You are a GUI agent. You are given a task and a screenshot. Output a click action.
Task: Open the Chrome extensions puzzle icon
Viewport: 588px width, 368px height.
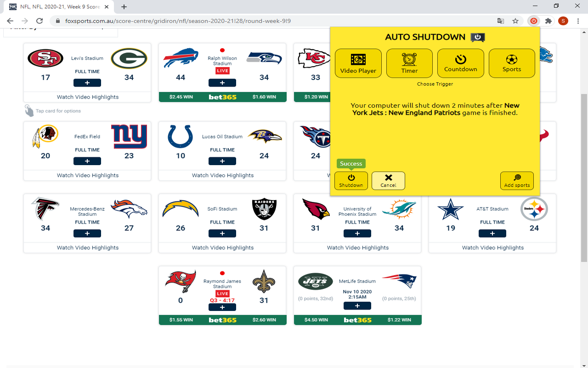[548, 21]
